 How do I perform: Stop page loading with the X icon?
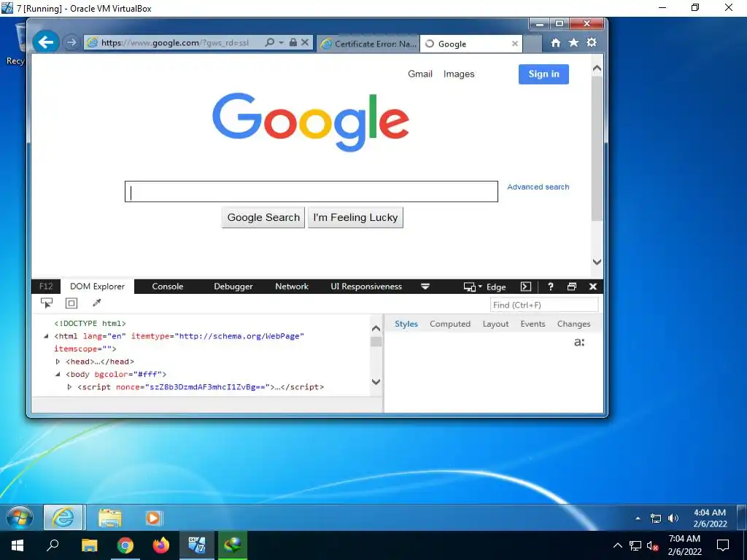pos(305,42)
